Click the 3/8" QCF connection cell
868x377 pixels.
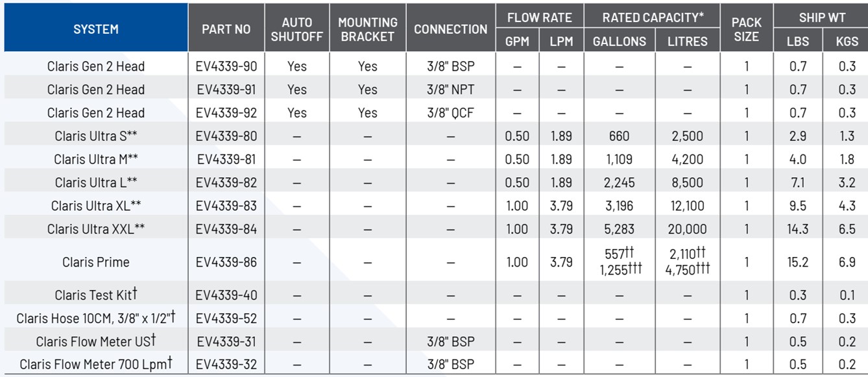[450, 113]
